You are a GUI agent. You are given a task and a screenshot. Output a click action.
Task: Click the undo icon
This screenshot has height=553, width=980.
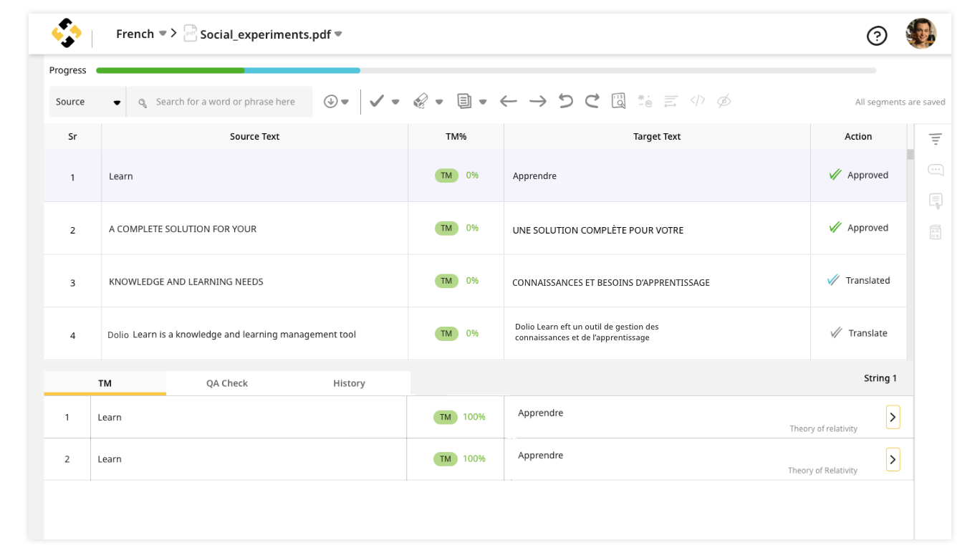pos(566,101)
